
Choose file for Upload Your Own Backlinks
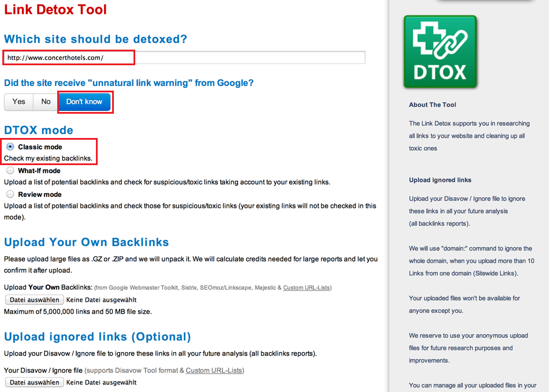tap(34, 300)
